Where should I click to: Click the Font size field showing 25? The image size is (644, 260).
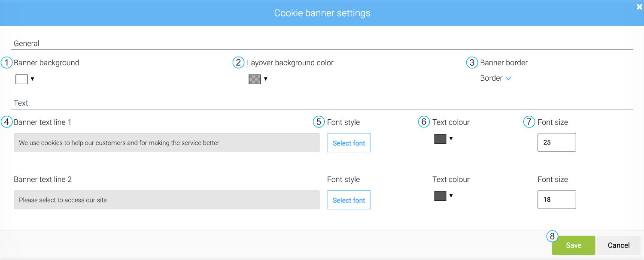tap(556, 142)
